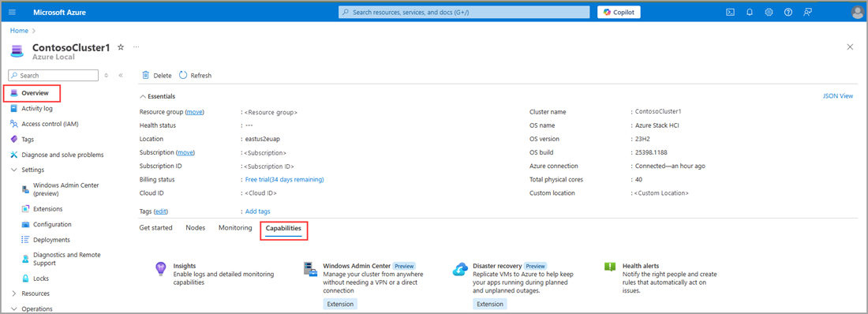This screenshot has width=868, height=314.
Task: Collapse the Essentials section
Action: (158, 96)
